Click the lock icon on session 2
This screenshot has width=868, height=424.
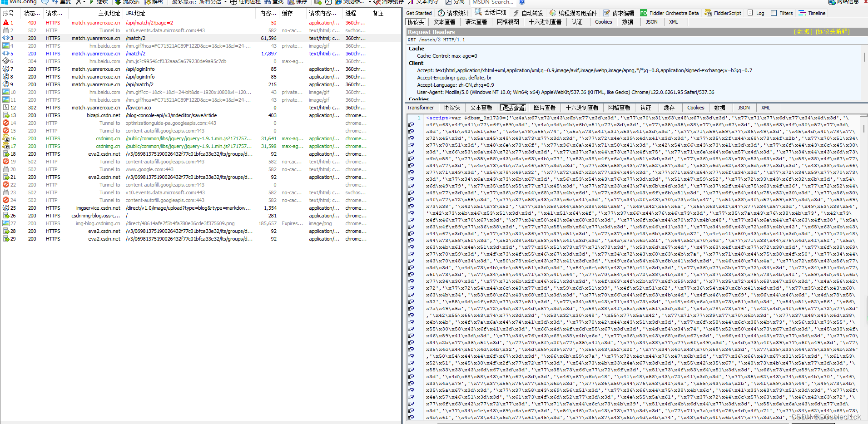coord(6,30)
